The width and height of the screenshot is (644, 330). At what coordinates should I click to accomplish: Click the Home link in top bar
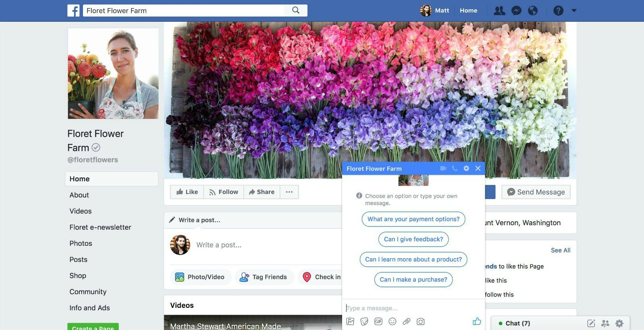(469, 10)
